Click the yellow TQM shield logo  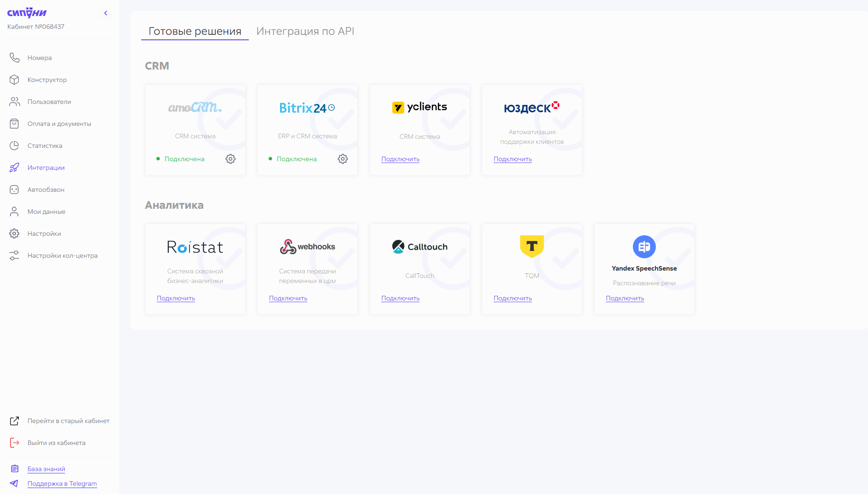click(x=532, y=246)
